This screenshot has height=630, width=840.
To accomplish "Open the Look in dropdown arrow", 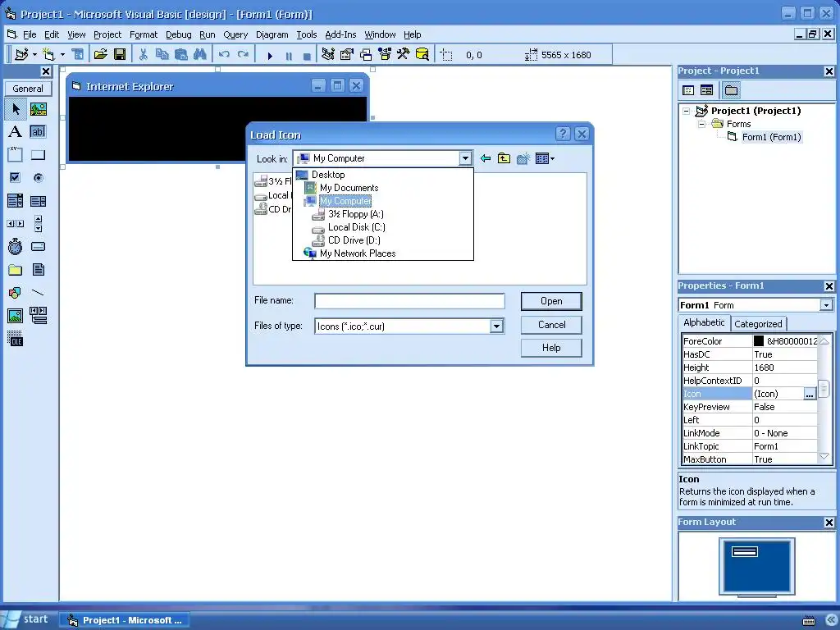I will 465,158.
